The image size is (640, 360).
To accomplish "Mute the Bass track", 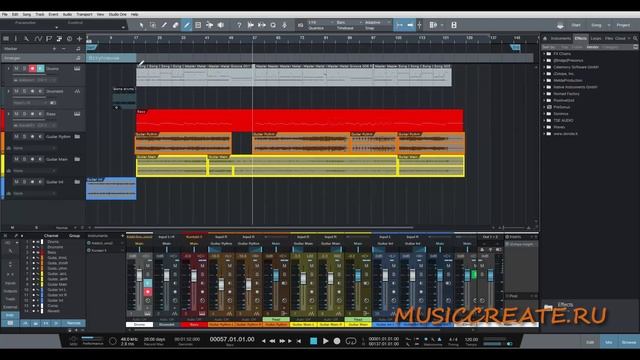I will click(16, 114).
